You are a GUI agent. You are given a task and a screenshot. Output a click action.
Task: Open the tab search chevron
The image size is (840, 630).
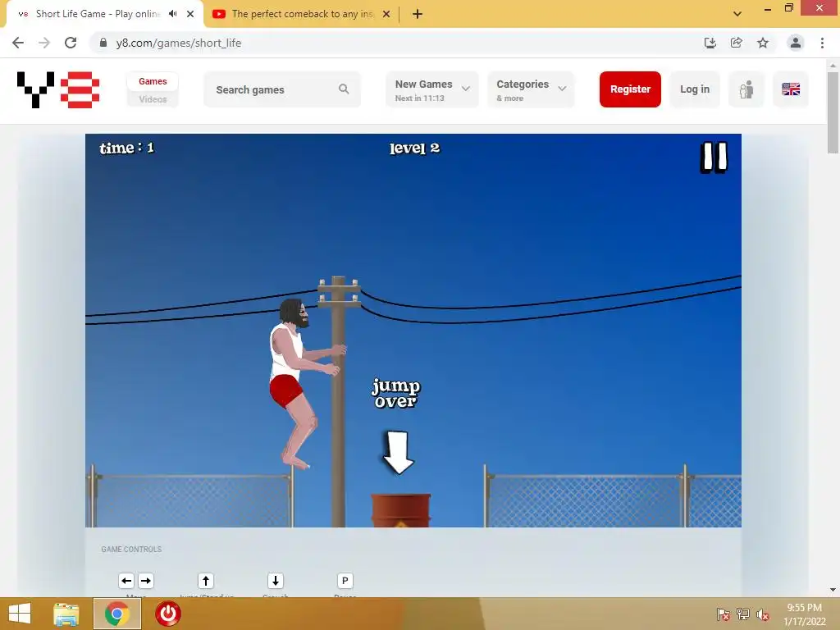[x=737, y=14]
